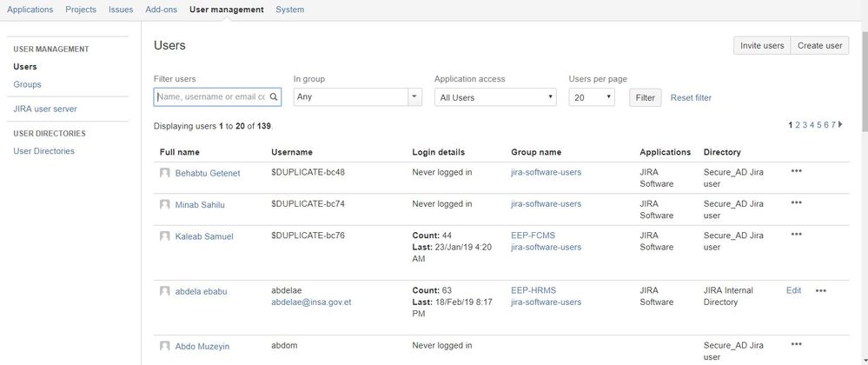This screenshot has height=365, width=868.
Task: Open the Users per page dropdown
Action: click(591, 97)
